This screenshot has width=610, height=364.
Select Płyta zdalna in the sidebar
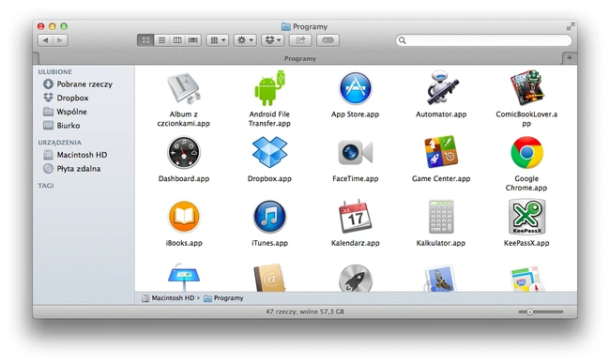click(x=72, y=168)
